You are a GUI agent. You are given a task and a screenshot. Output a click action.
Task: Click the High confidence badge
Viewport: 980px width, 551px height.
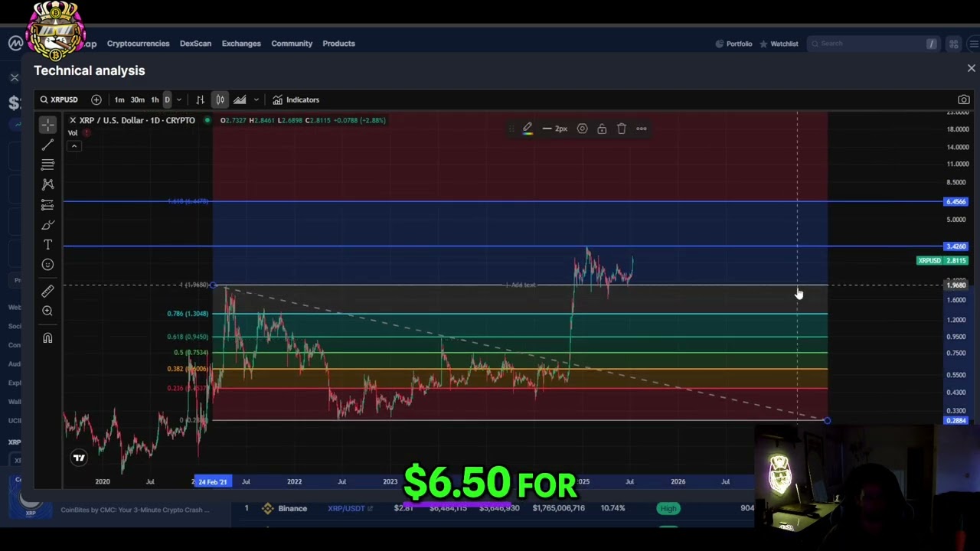pyautogui.click(x=668, y=508)
